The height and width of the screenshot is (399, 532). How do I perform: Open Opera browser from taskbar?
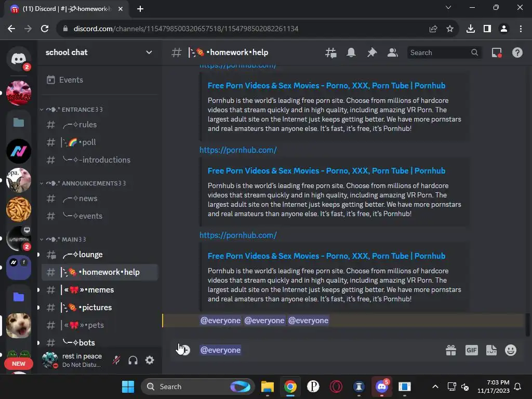[x=336, y=387]
